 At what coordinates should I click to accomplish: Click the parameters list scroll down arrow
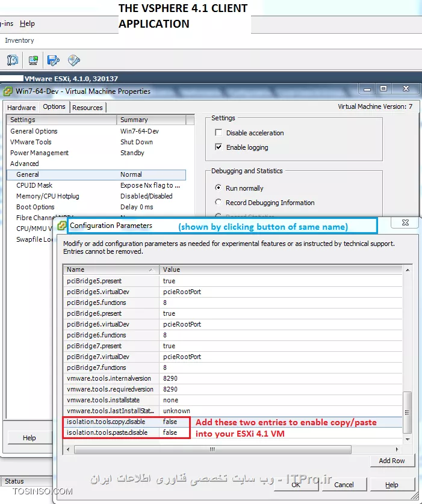[408, 439]
